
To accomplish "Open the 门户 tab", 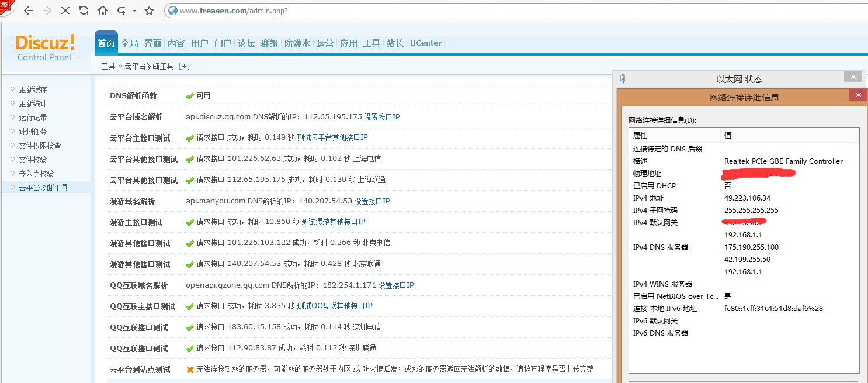I will pyautogui.click(x=223, y=43).
